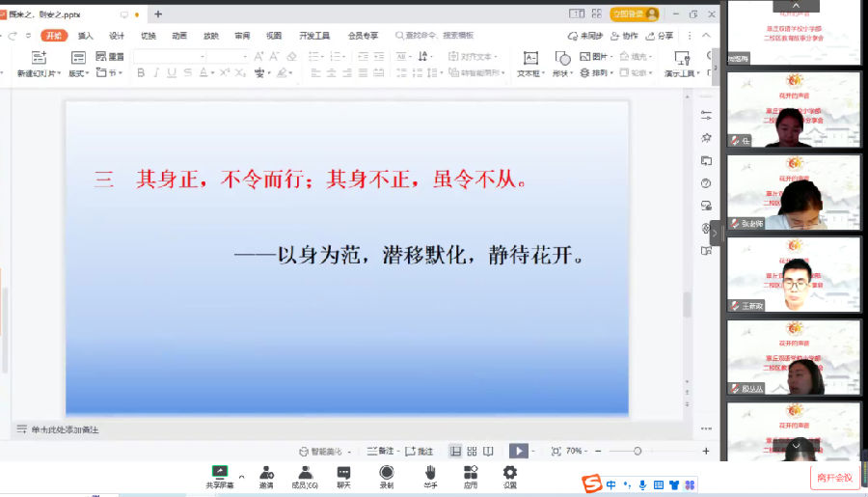Click the 离开会议 leave meeting button
Image resolution: width=868 pixels, height=497 pixels.
834,477
